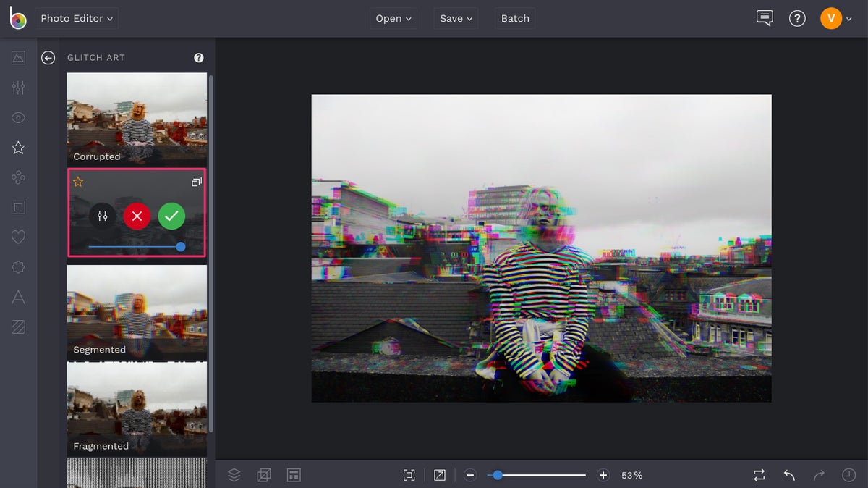868x488 pixels.
Task: Apply the glitch effect with green checkmark
Action: click(171, 216)
